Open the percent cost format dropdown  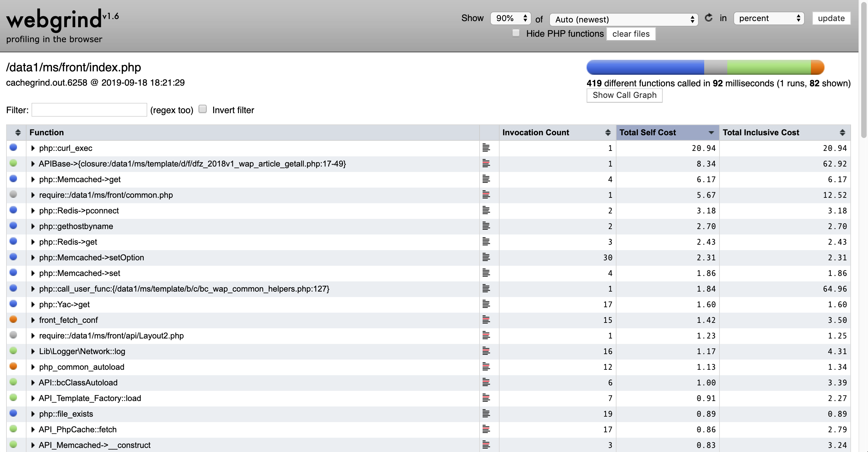pos(769,18)
